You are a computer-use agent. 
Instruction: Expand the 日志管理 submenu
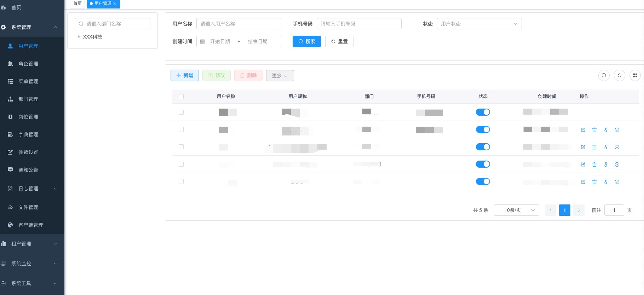pos(32,189)
